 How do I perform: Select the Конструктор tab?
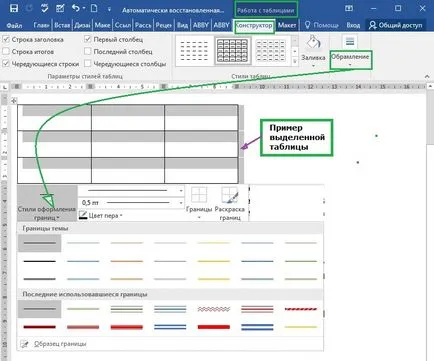(x=254, y=26)
